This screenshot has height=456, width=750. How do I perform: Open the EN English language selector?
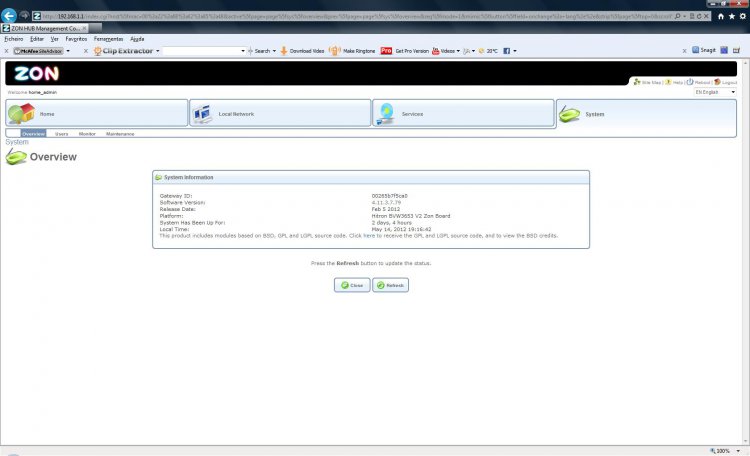click(x=715, y=92)
